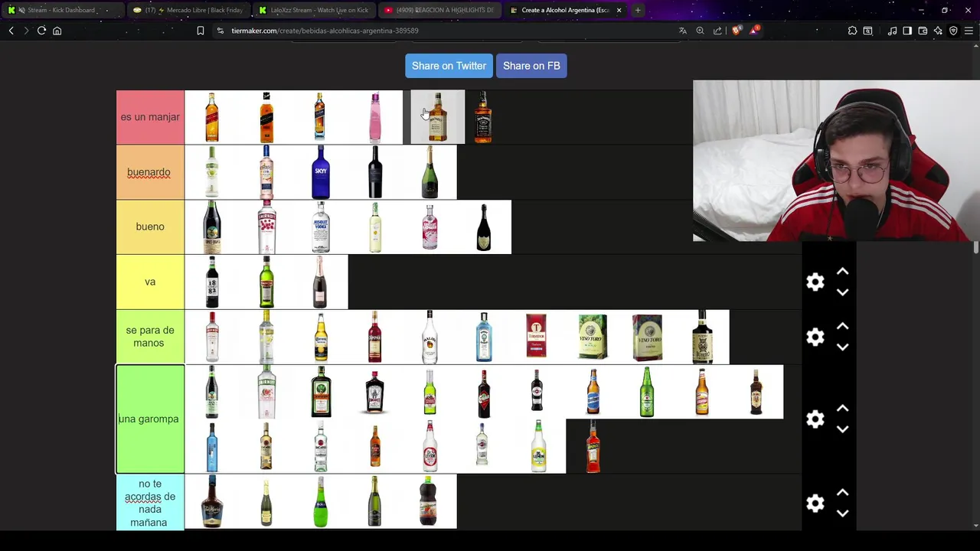Click the 'se para de manos' tier label
This screenshot has width=980, height=551.
pos(150,337)
